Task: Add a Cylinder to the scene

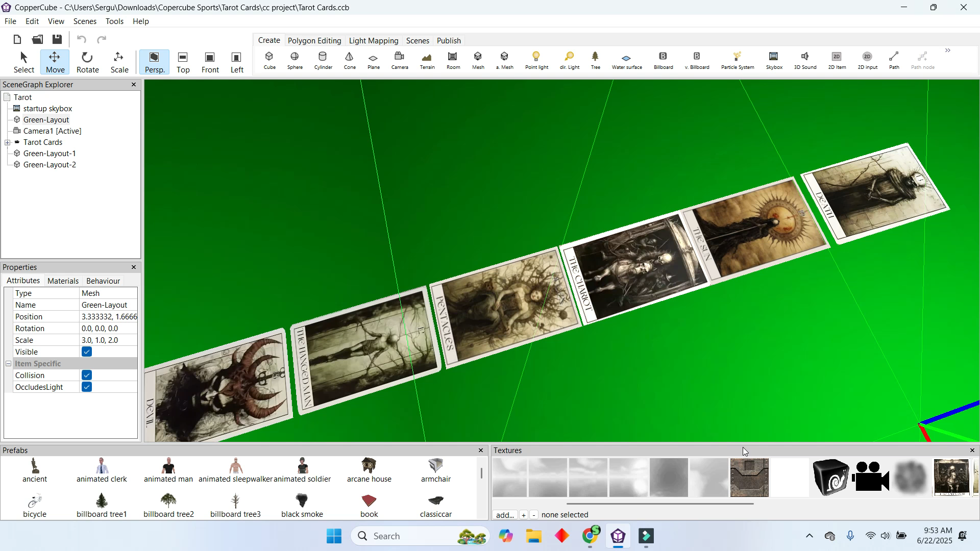Action: [x=323, y=61]
